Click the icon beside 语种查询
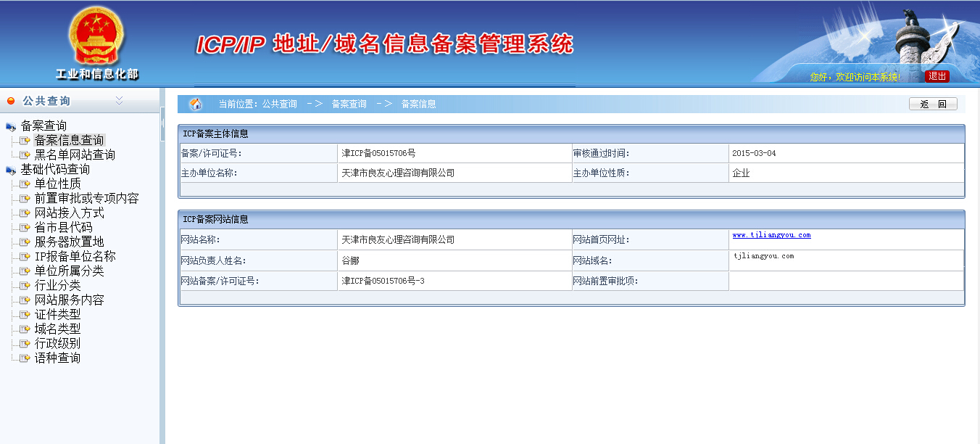The image size is (980, 444). (x=25, y=358)
